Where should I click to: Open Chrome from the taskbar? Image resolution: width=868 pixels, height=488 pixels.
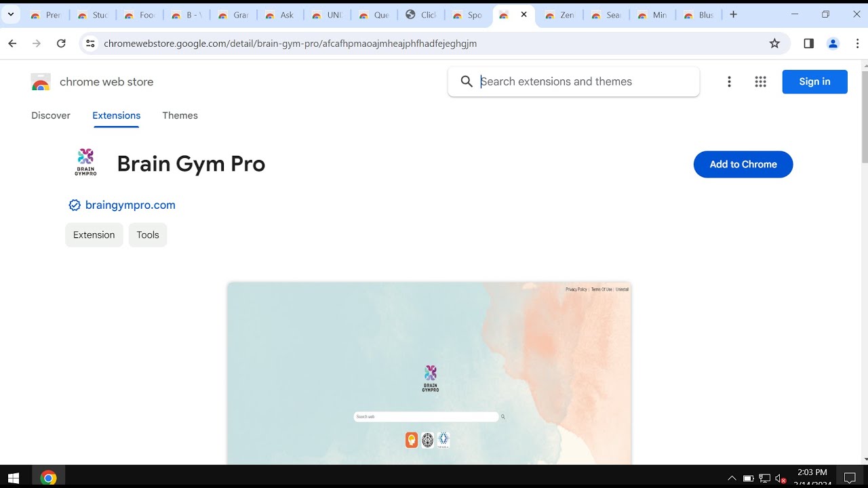[x=48, y=478]
